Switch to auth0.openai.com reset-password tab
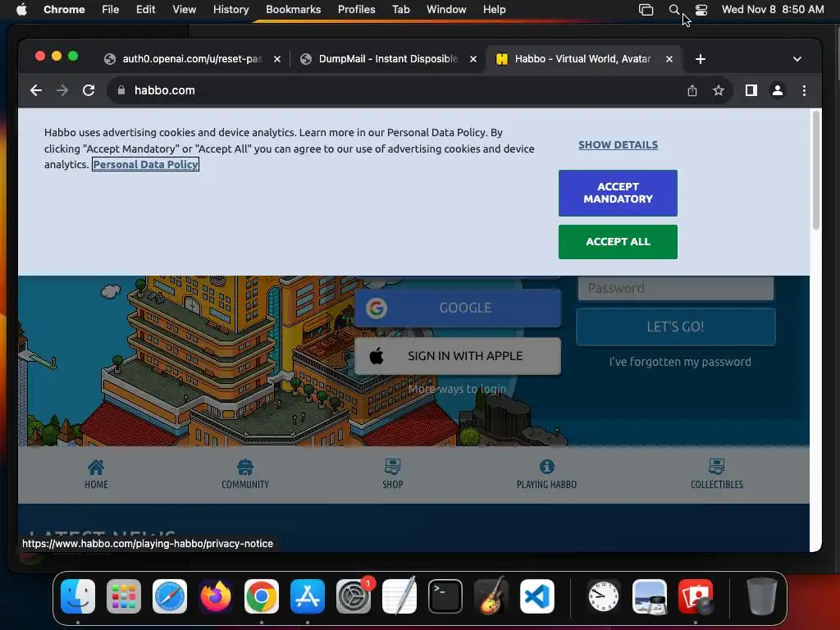The width and height of the screenshot is (840, 630). coord(193,59)
